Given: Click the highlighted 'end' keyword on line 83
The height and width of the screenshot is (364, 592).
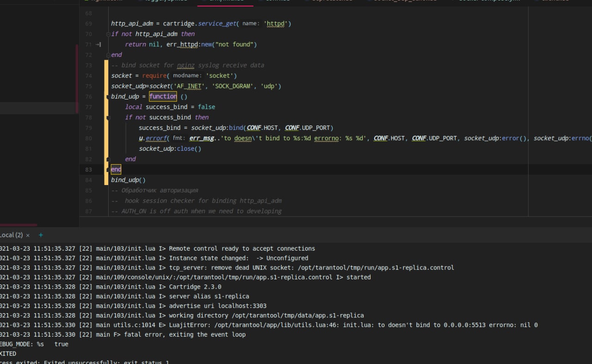Looking at the screenshot, I should coord(116,169).
